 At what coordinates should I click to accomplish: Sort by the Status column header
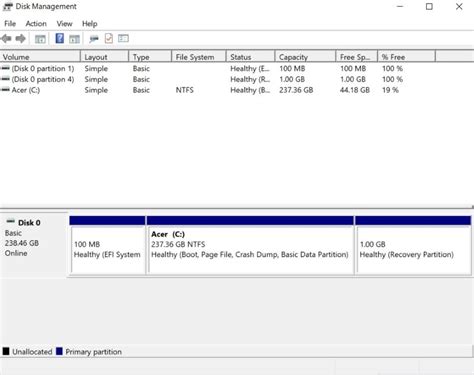251,57
